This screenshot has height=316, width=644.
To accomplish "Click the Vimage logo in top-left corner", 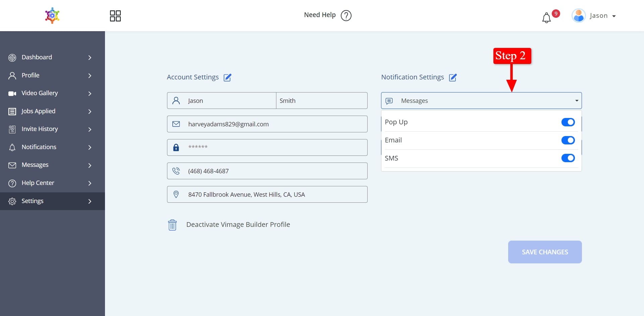I will tap(52, 15).
